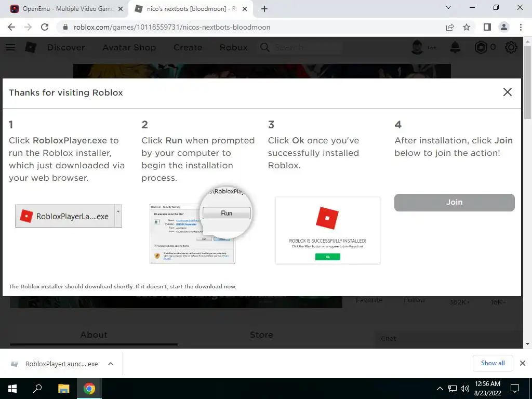The image size is (532, 399).
Task: Open Windows notification center
Action: point(515,389)
